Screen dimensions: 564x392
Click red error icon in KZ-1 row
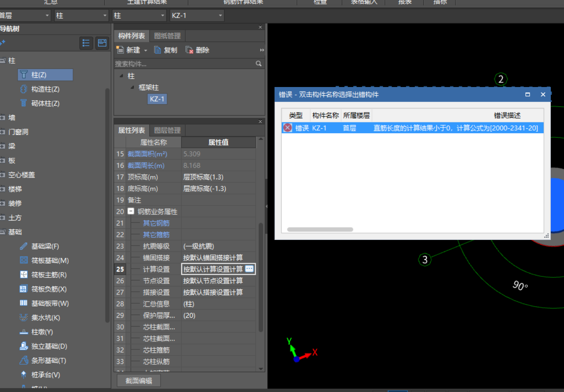tap(287, 128)
